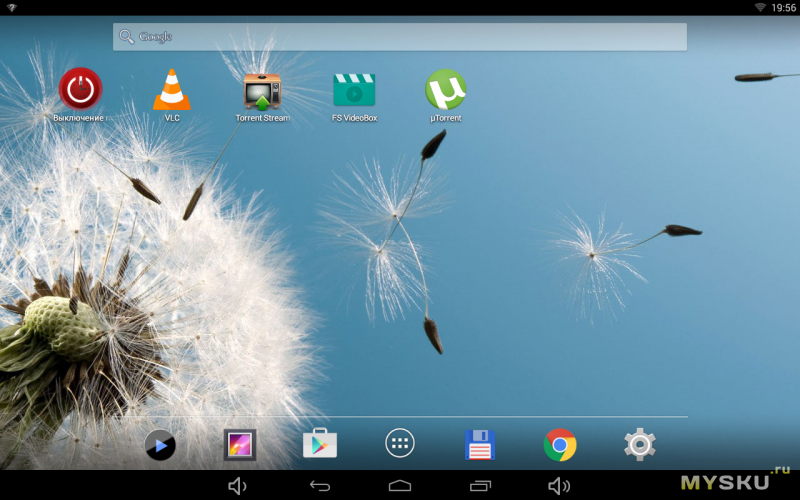Viewport: 800px width, 500px height.
Task: Tap the Home navigation button
Action: coord(400,485)
